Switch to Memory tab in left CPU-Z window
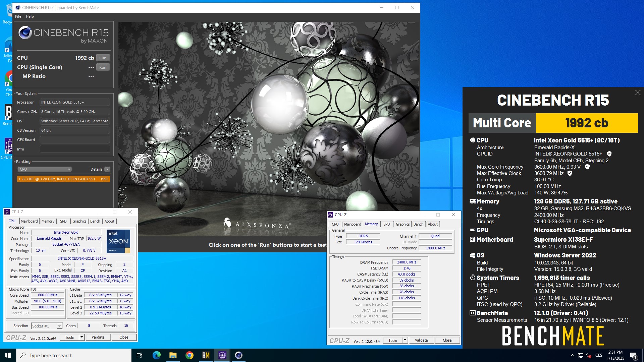This screenshot has height=362, width=644. click(48, 221)
